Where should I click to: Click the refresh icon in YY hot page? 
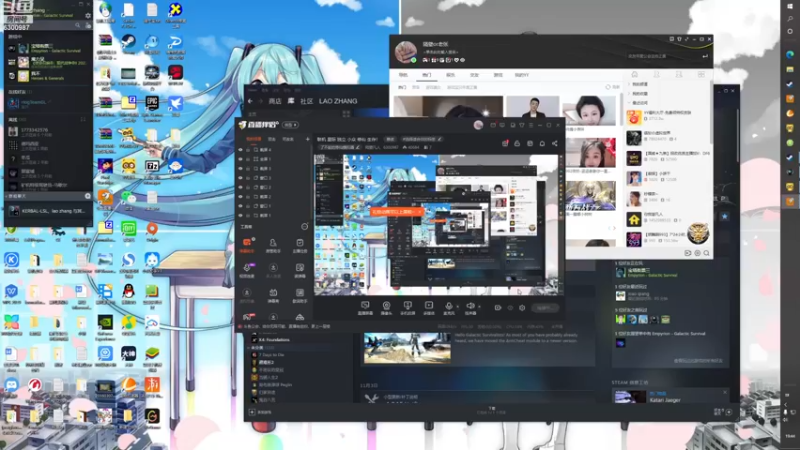(x=608, y=87)
